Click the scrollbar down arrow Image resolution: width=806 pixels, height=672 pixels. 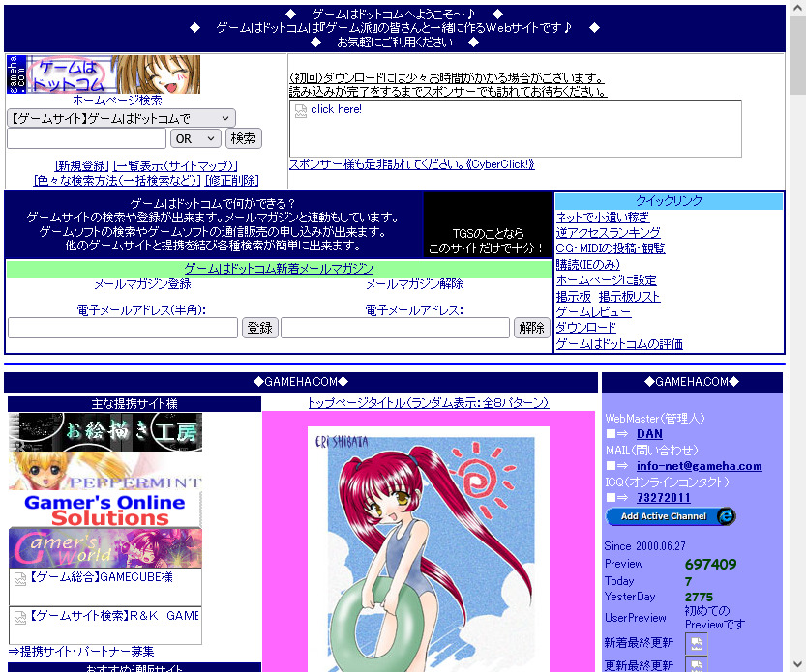pyautogui.click(x=797, y=663)
